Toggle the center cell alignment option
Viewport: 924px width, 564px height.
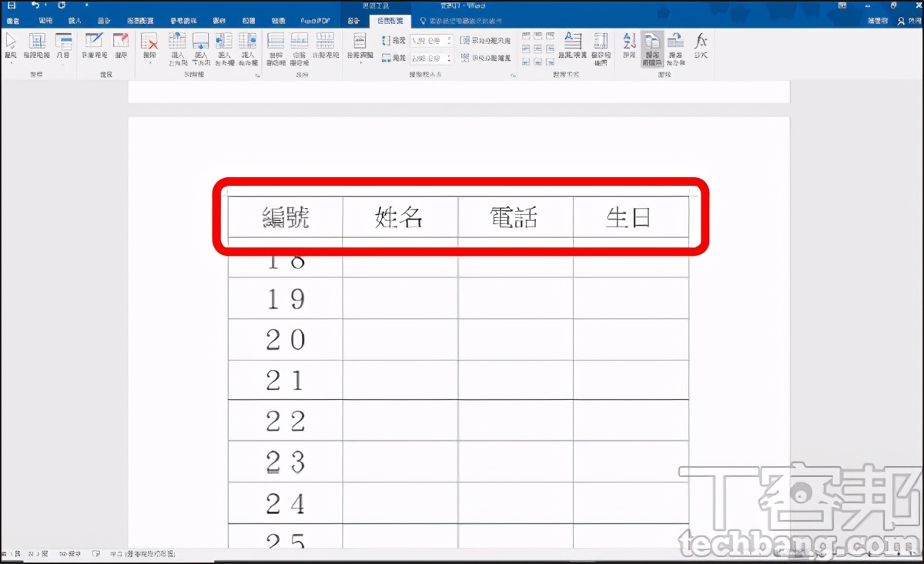click(537, 47)
